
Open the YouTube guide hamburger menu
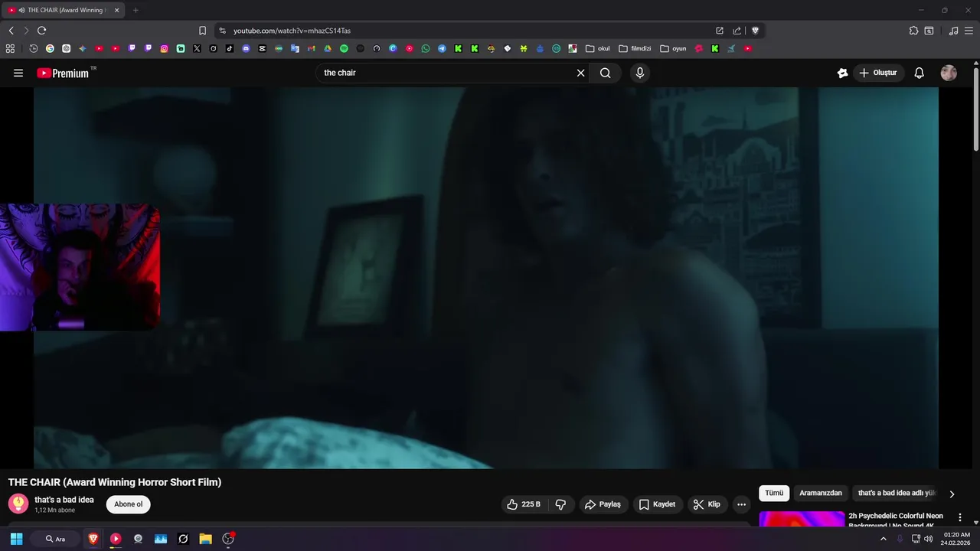pos(18,73)
